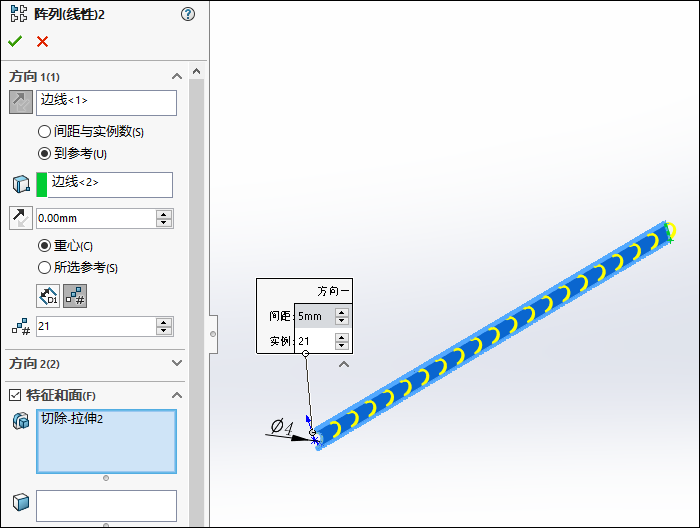Screen dimensions: 700x528
Task: Increase offset distance with up arrow
Action: click(164, 214)
